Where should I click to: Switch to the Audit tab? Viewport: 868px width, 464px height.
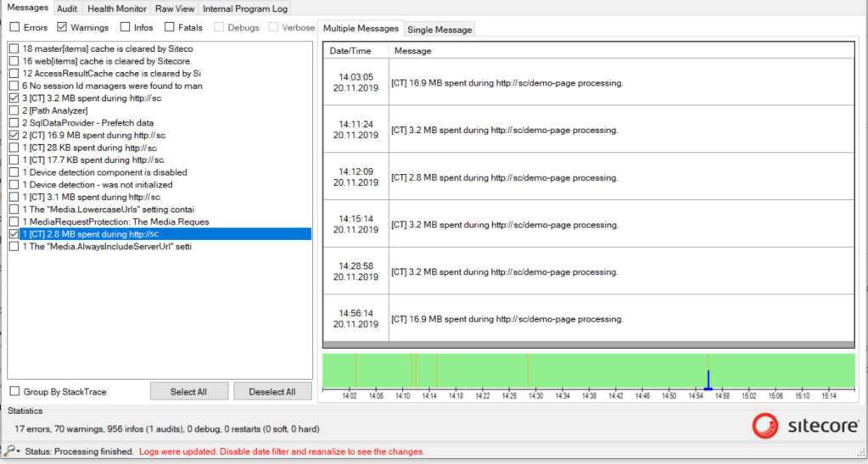point(67,8)
